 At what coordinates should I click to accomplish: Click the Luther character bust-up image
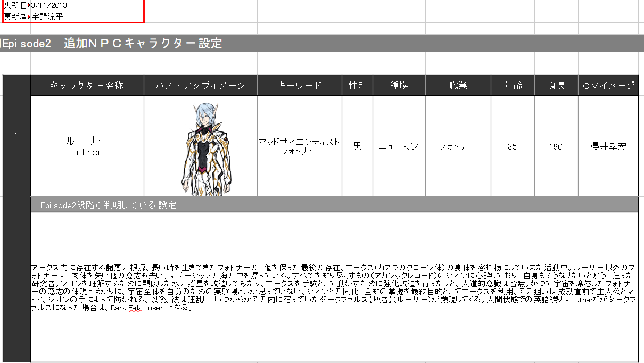click(x=208, y=148)
